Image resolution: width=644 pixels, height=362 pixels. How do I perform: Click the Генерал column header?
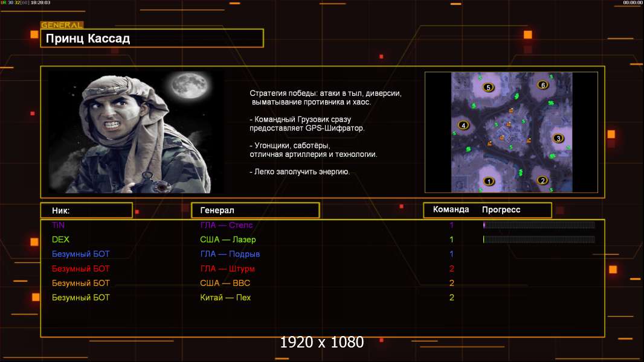pyautogui.click(x=255, y=211)
